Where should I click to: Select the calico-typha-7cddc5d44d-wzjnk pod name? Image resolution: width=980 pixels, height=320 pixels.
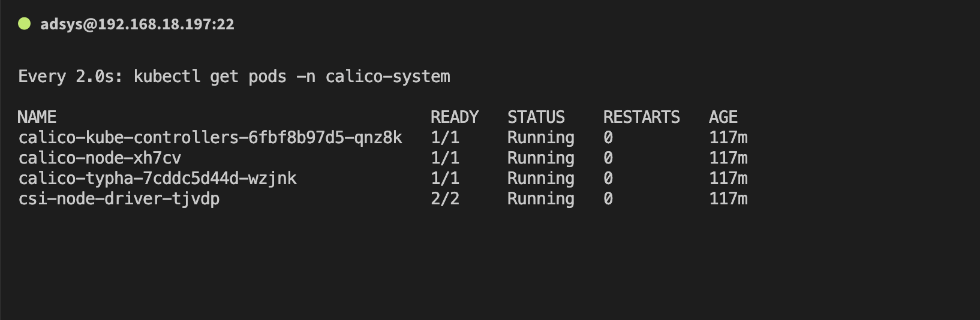click(158, 179)
